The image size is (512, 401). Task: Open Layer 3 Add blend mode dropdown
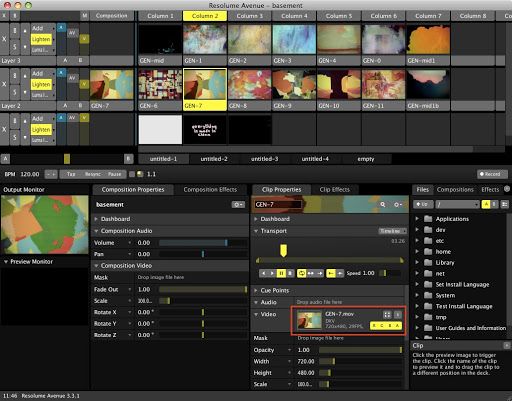43,29
